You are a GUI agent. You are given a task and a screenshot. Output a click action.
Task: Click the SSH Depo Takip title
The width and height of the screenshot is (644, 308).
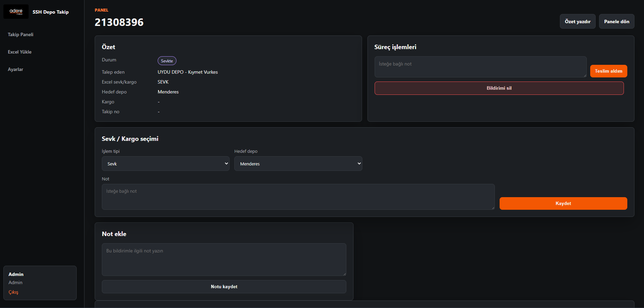pyautogui.click(x=51, y=12)
